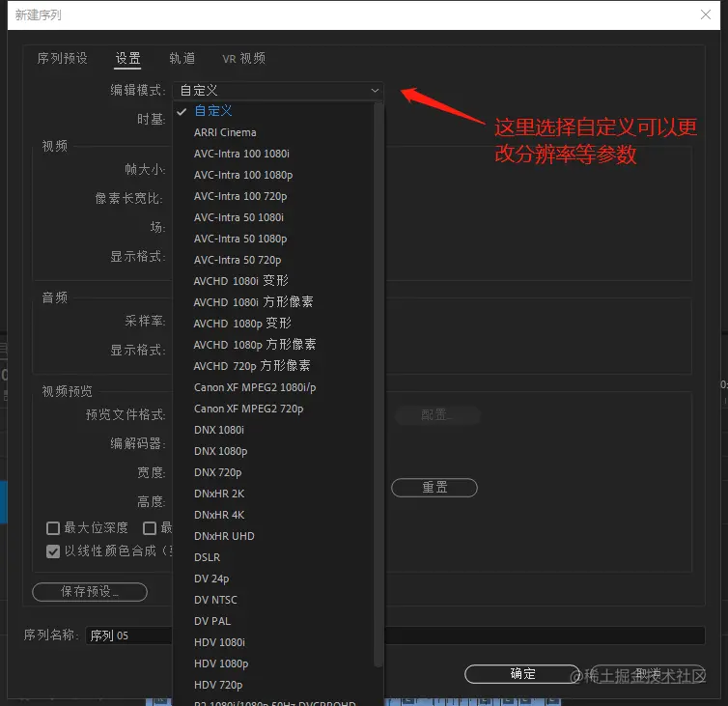Click the 保存预设 button
This screenshot has height=706, width=728.
click(x=90, y=592)
